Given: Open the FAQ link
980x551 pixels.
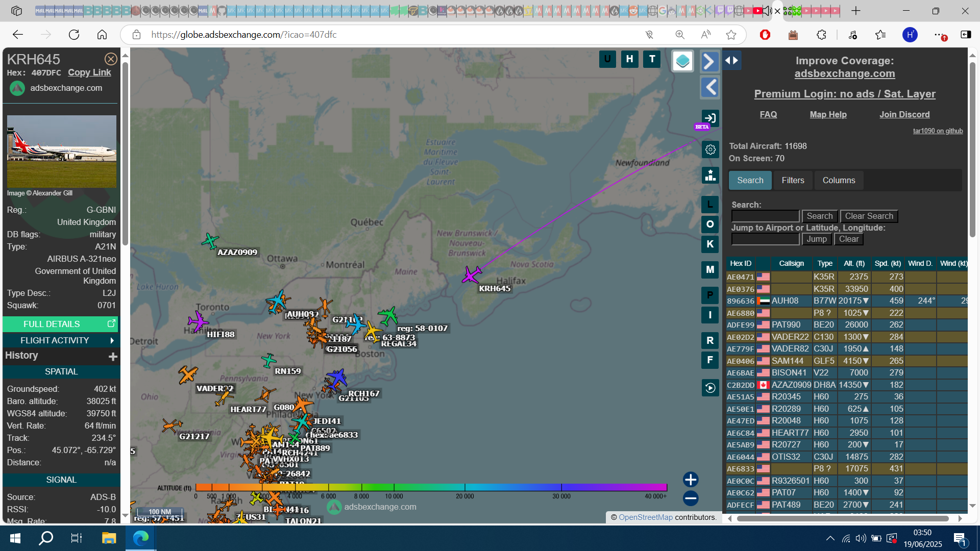Looking at the screenshot, I should (768, 114).
